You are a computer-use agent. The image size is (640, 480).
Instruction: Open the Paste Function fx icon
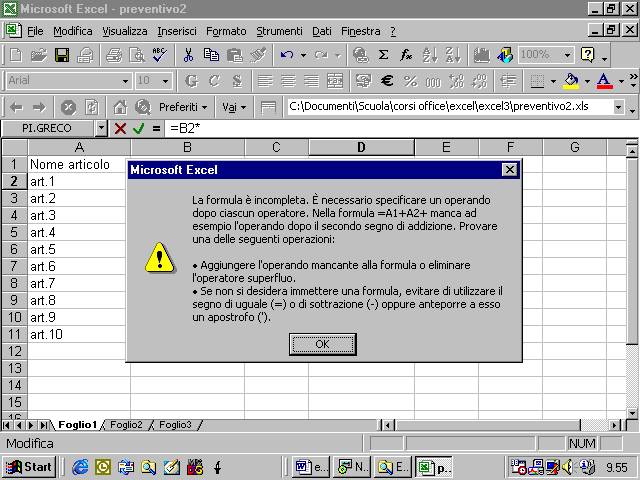(406, 55)
